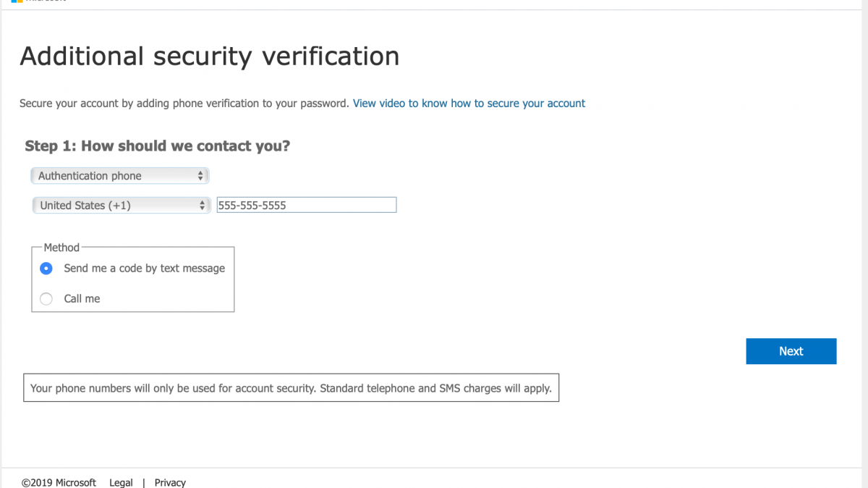Click the phone number field showing 555-555-5555
The image size is (868, 488).
(x=306, y=206)
